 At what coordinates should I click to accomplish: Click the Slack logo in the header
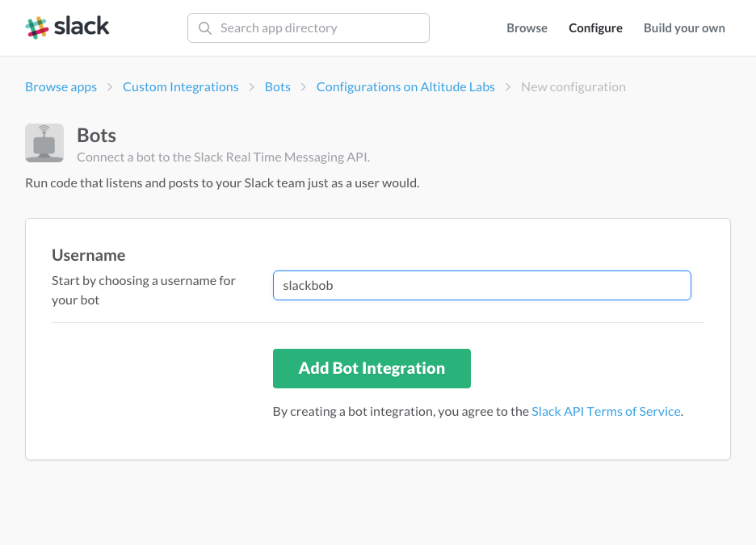(x=68, y=27)
